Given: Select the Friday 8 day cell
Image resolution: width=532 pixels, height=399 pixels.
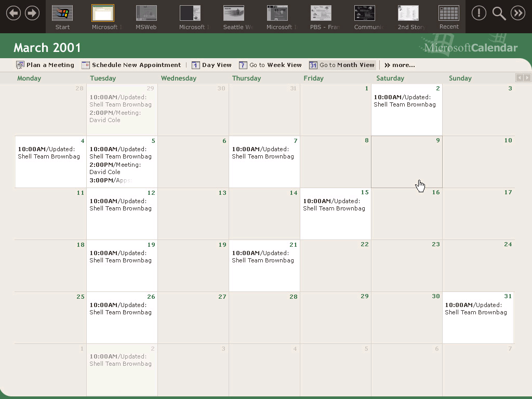Looking at the screenshot, I should 336,162.
